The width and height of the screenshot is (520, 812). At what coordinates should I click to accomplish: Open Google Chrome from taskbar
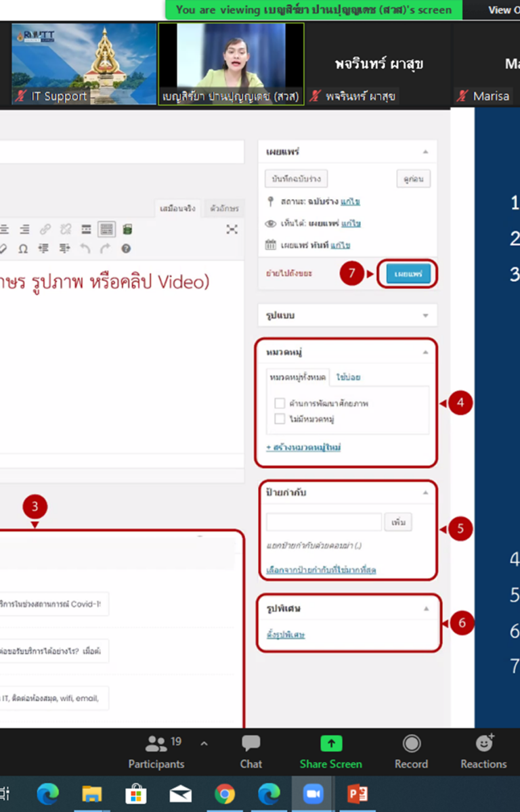(x=224, y=794)
